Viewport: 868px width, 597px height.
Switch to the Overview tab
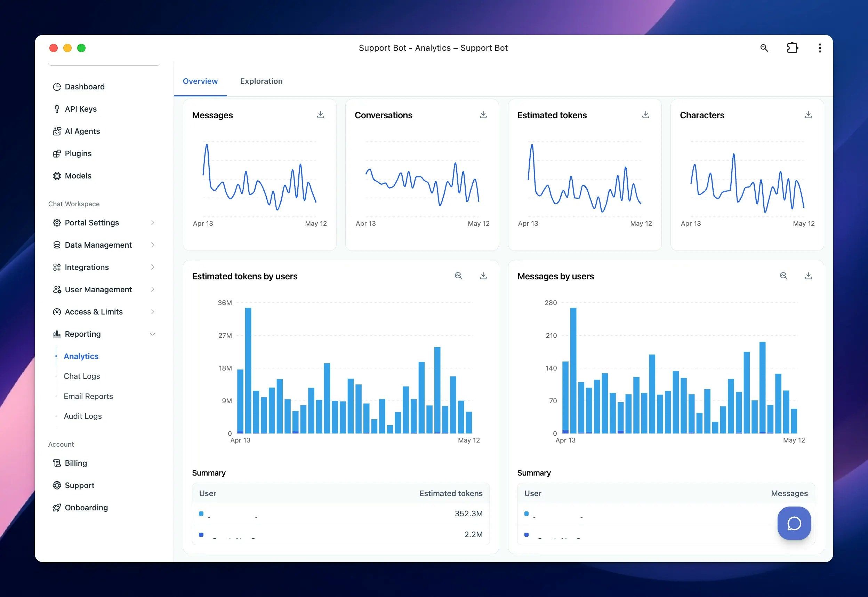pos(200,81)
